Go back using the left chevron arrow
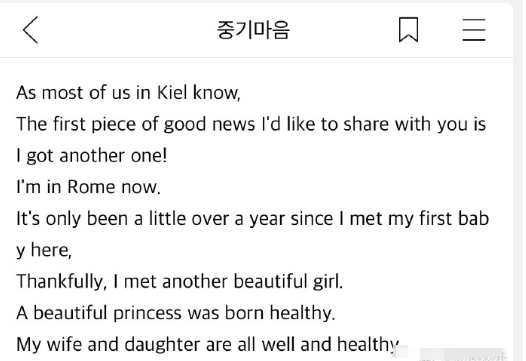 [30, 30]
